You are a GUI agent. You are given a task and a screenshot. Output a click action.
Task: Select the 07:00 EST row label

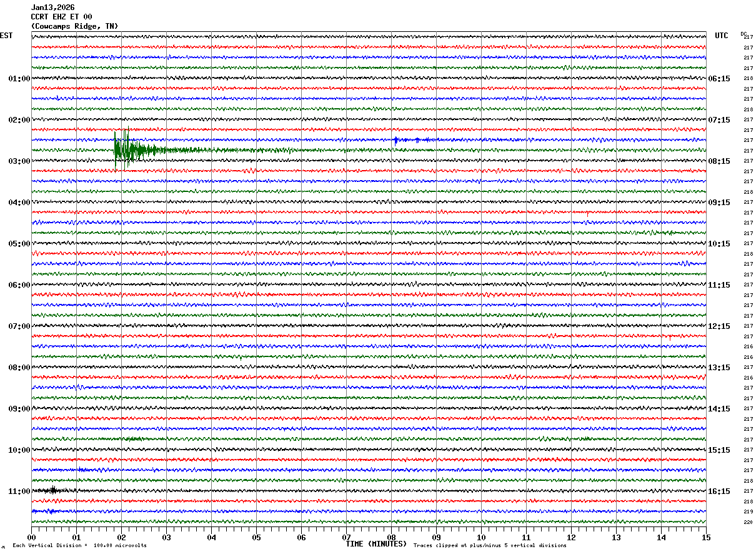pyautogui.click(x=19, y=326)
